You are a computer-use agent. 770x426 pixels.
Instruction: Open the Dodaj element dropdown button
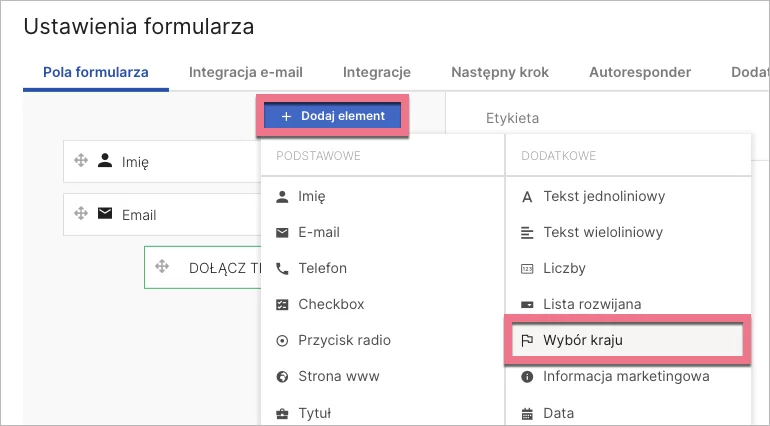click(333, 116)
